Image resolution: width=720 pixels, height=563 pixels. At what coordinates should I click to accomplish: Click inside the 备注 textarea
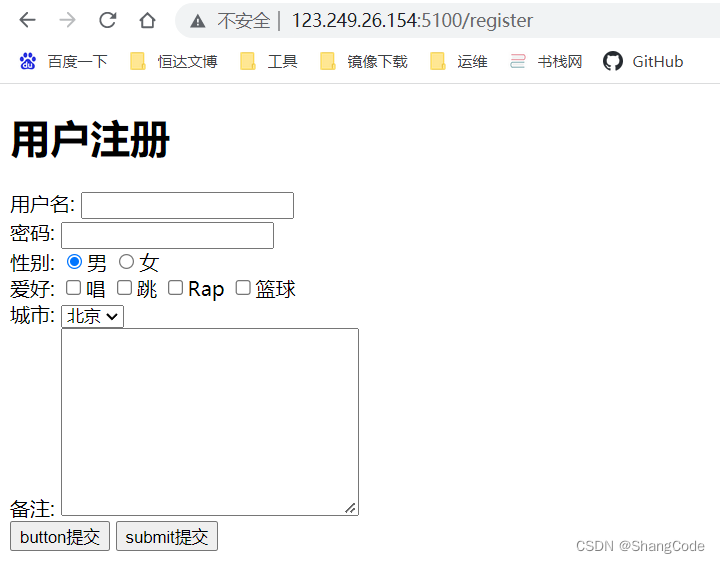pos(210,422)
